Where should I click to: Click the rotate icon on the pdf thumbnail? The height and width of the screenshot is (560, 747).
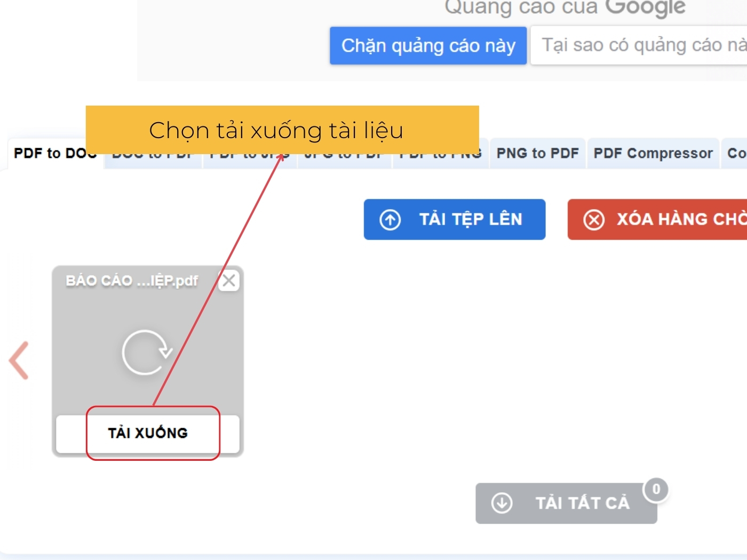click(x=147, y=352)
